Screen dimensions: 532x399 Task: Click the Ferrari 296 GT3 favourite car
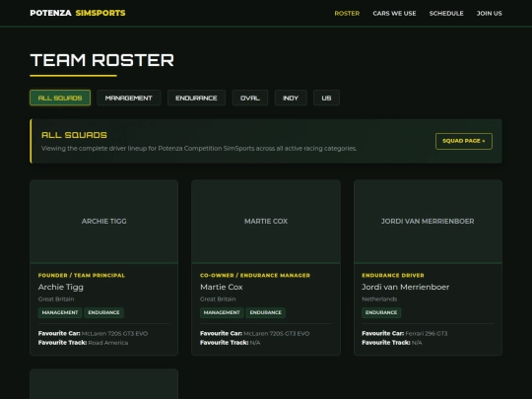tap(427, 334)
